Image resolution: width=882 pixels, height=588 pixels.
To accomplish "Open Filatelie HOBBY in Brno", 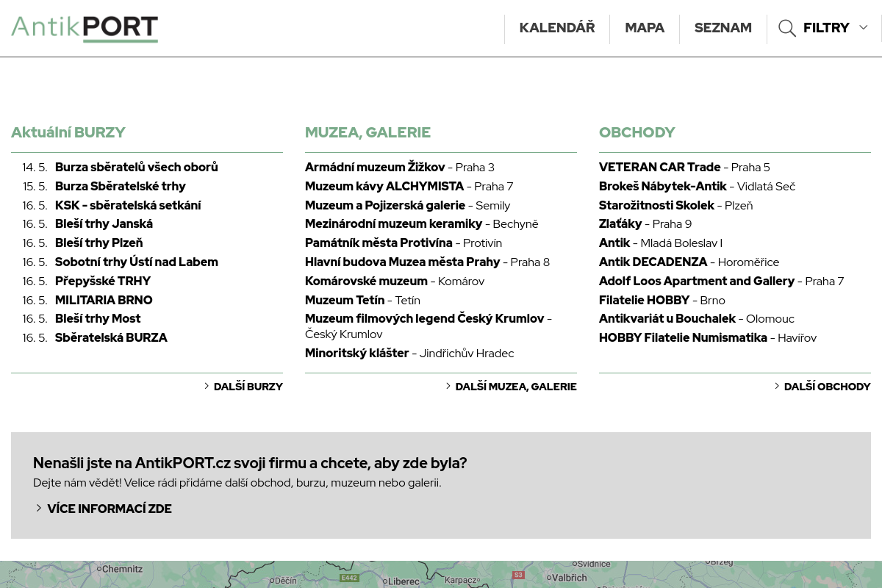I will coord(644,301).
